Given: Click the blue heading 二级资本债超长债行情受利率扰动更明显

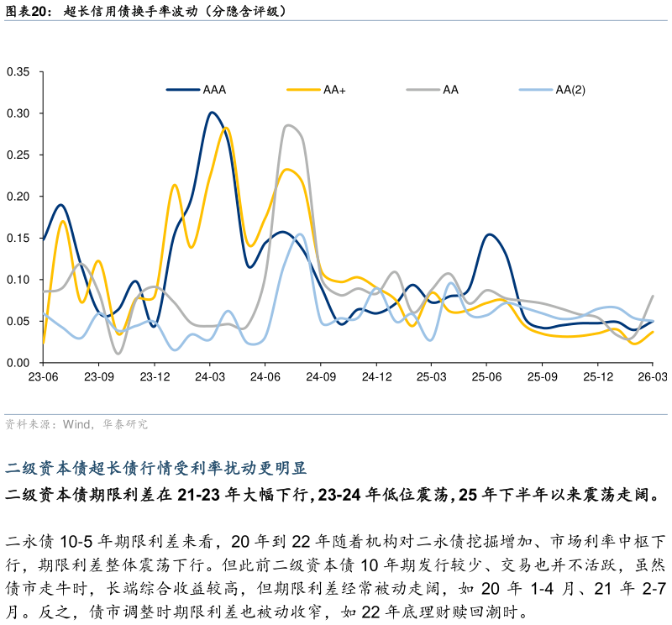Looking at the screenshot, I should (x=156, y=469).
